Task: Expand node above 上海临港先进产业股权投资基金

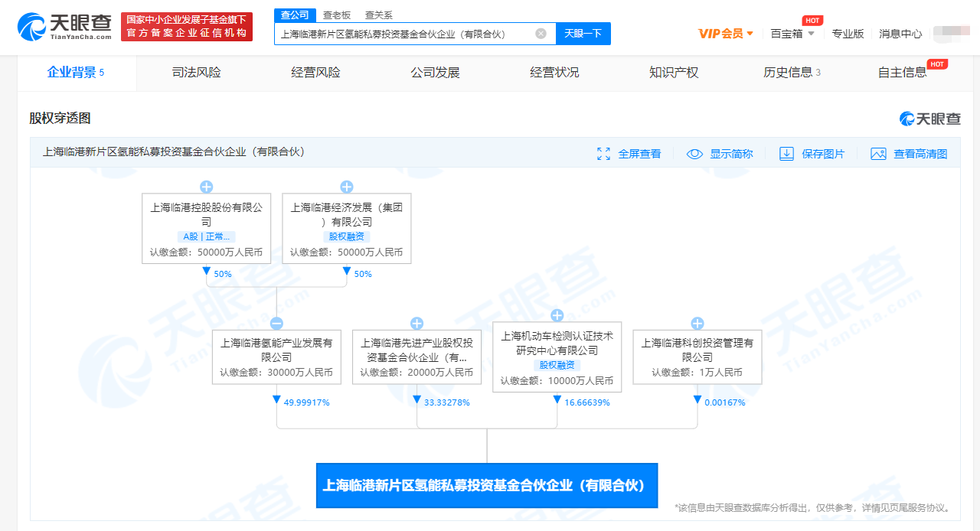Action: point(416,324)
